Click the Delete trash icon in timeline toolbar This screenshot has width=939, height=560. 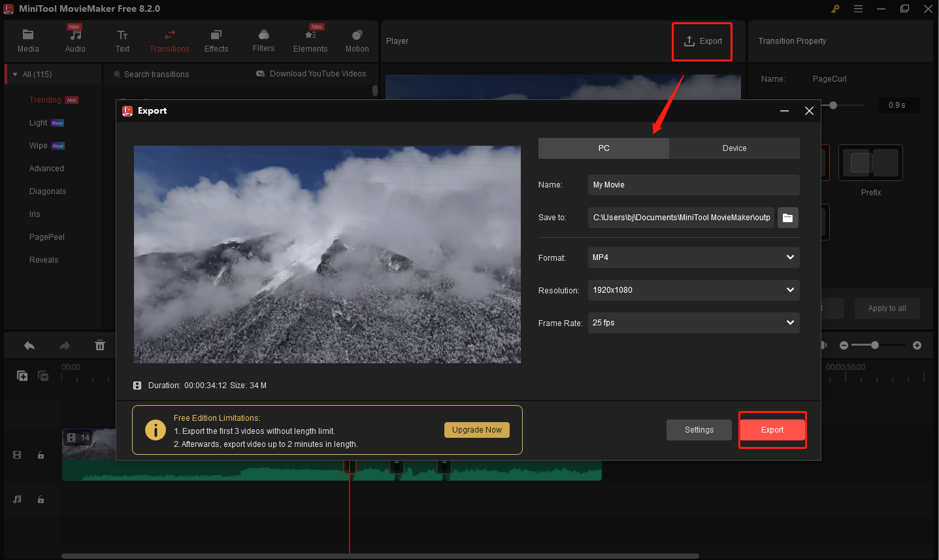100,346
